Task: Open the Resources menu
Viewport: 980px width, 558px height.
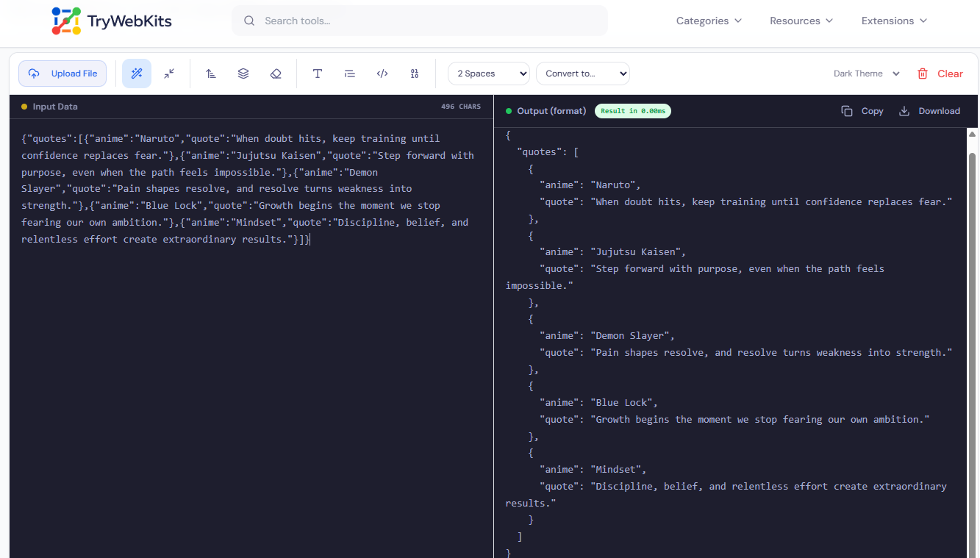Action: pyautogui.click(x=800, y=21)
